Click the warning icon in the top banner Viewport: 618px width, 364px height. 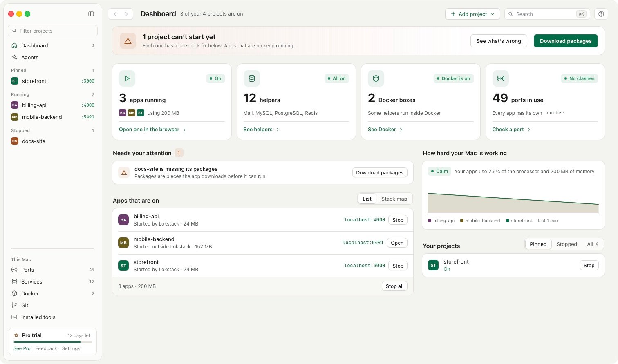pos(128,41)
